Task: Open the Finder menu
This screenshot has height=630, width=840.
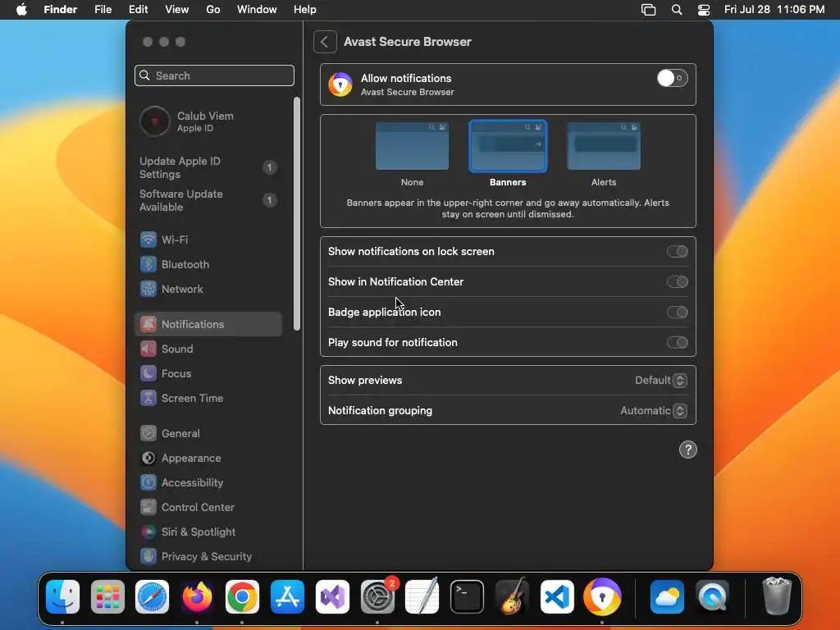Action: [x=61, y=10]
